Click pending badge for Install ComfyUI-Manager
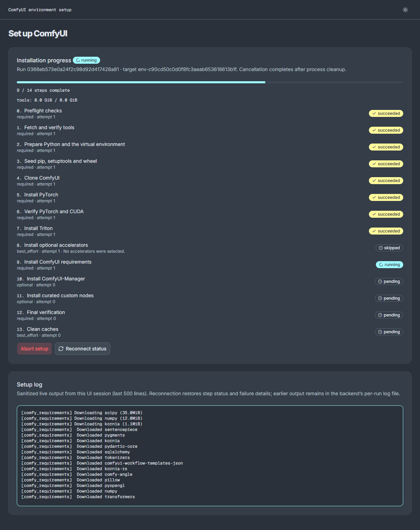420x530 pixels. [389, 281]
